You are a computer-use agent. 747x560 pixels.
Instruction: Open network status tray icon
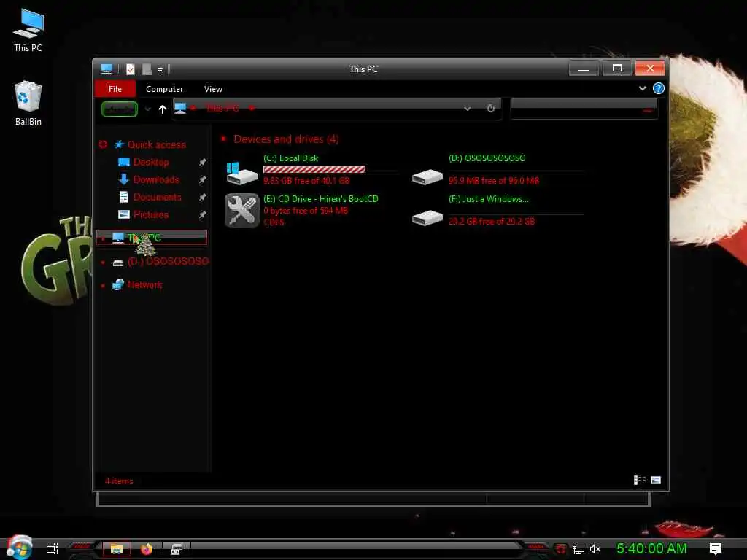[578, 549]
